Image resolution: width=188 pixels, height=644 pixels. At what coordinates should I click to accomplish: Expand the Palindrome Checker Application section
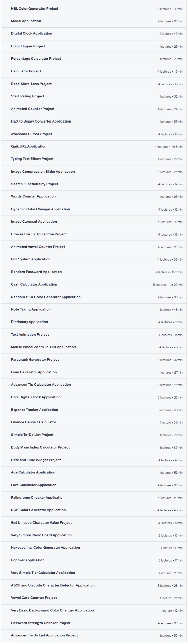coord(94,498)
